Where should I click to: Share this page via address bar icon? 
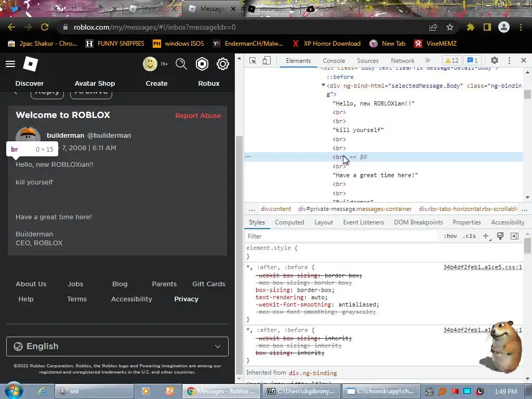click(x=433, y=27)
